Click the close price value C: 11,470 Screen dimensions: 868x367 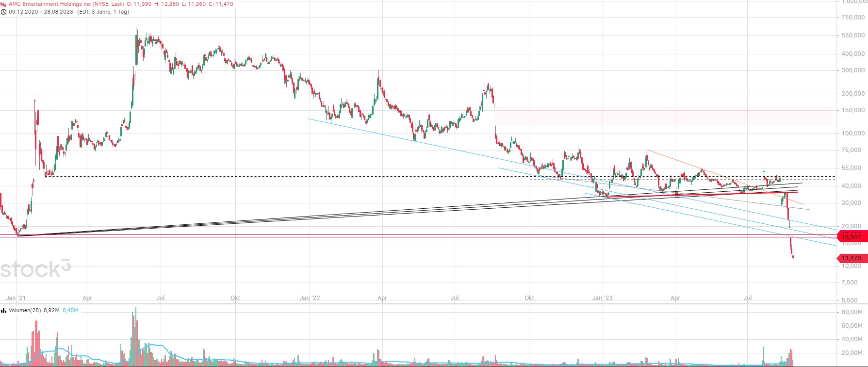220,4
